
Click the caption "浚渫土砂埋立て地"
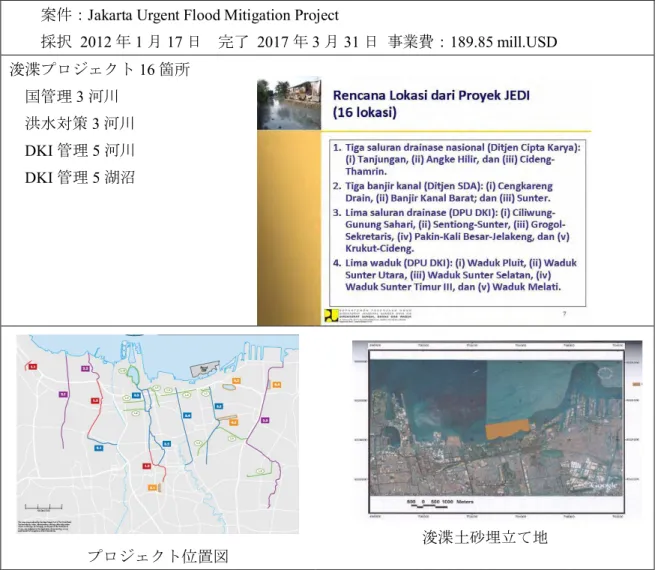click(x=485, y=538)
